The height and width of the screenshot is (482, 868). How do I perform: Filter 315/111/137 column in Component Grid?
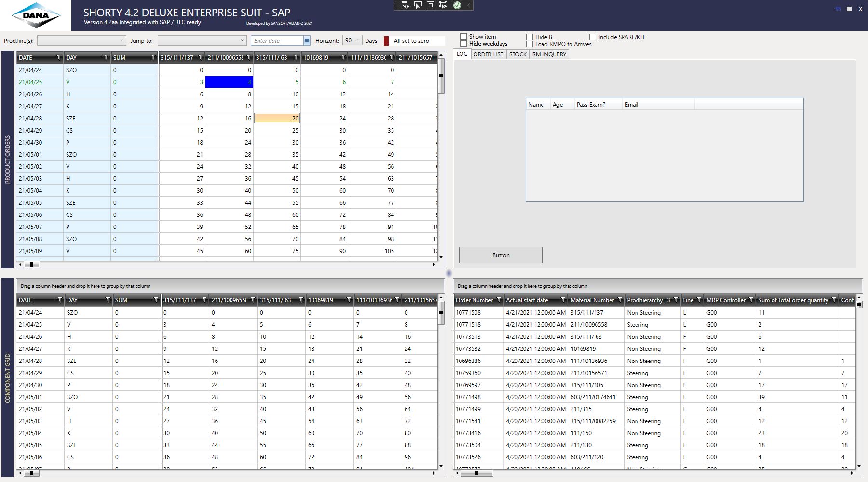(x=204, y=300)
